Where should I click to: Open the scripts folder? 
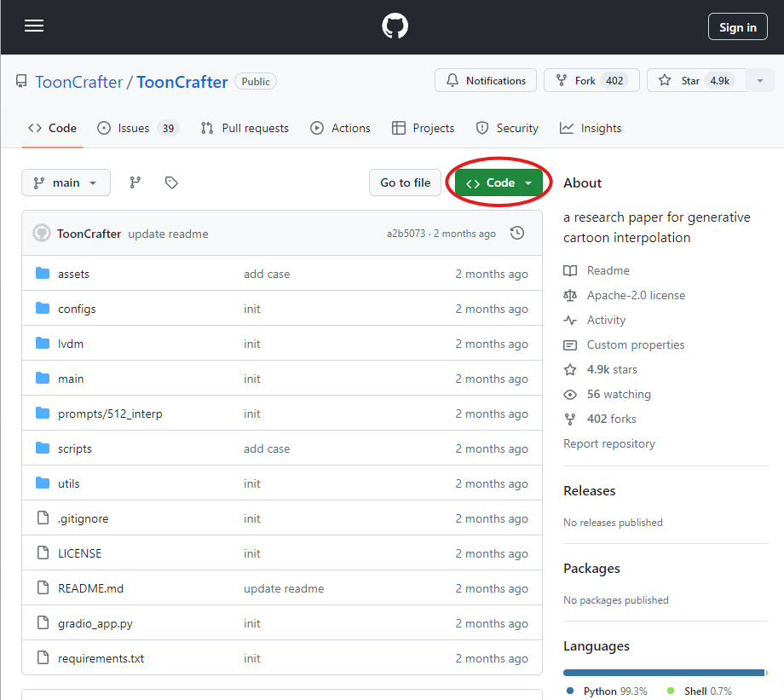tap(74, 448)
